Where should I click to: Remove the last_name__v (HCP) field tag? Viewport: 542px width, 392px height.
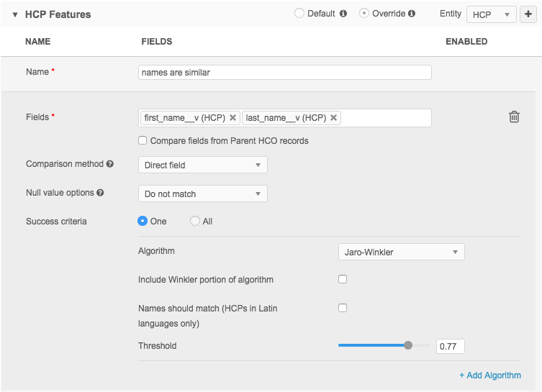click(334, 118)
